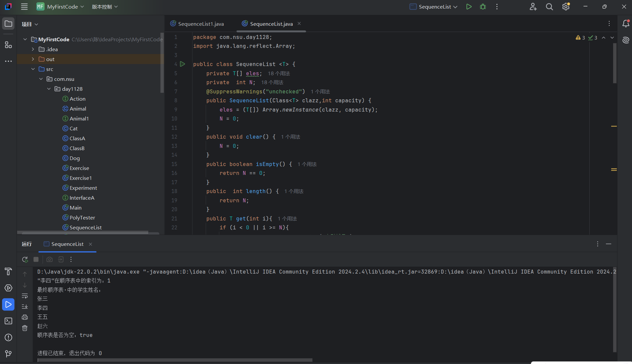
Task: Open IDE settings gear
Action: tap(566, 7)
